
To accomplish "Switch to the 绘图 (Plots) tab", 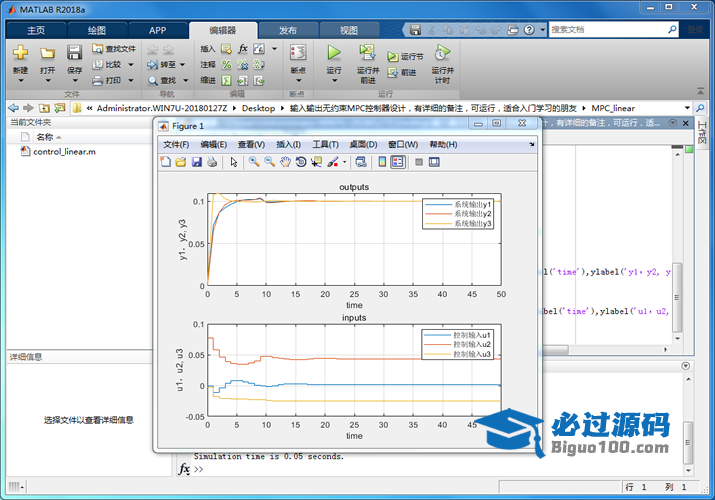I will (97, 30).
